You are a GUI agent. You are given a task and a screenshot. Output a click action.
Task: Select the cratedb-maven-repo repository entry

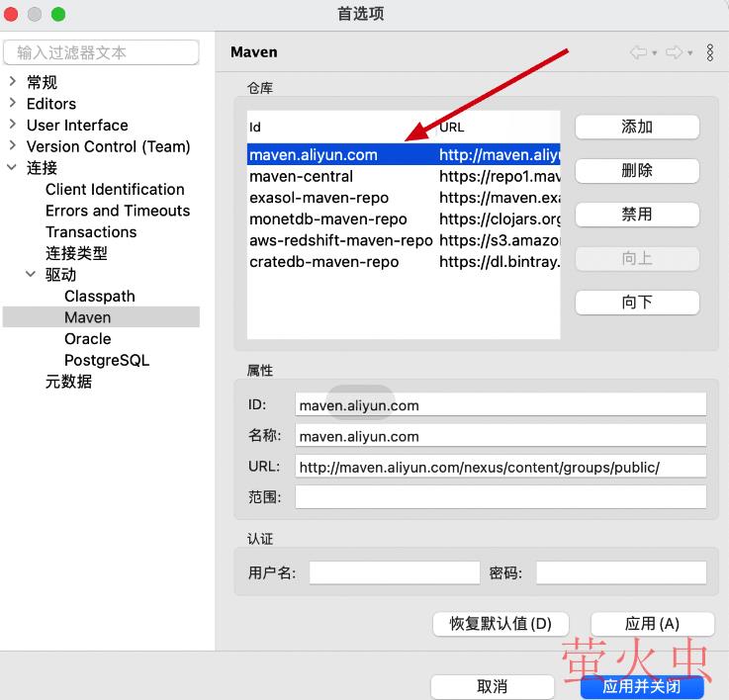click(x=323, y=262)
